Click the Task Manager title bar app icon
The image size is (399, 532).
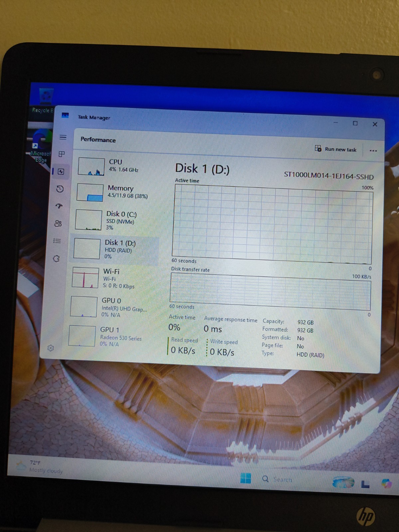(x=65, y=115)
